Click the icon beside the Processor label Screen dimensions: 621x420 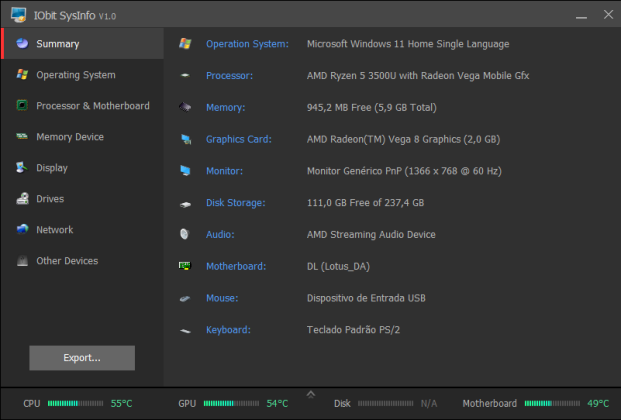(x=185, y=75)
